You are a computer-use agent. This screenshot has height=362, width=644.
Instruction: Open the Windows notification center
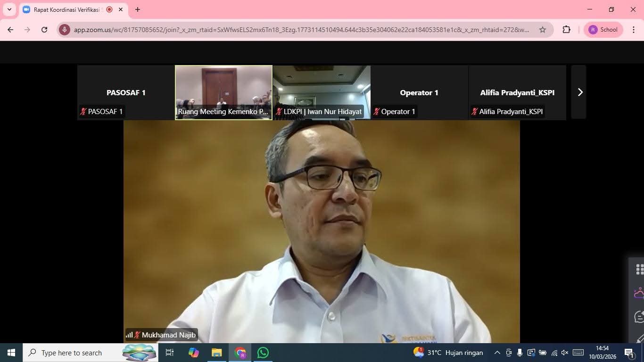628,353
